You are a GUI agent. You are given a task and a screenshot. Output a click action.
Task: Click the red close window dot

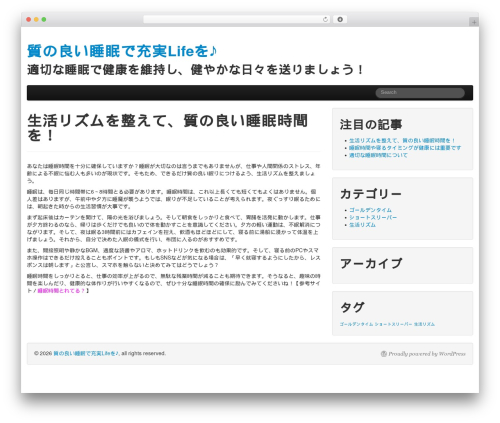(29, 19)
